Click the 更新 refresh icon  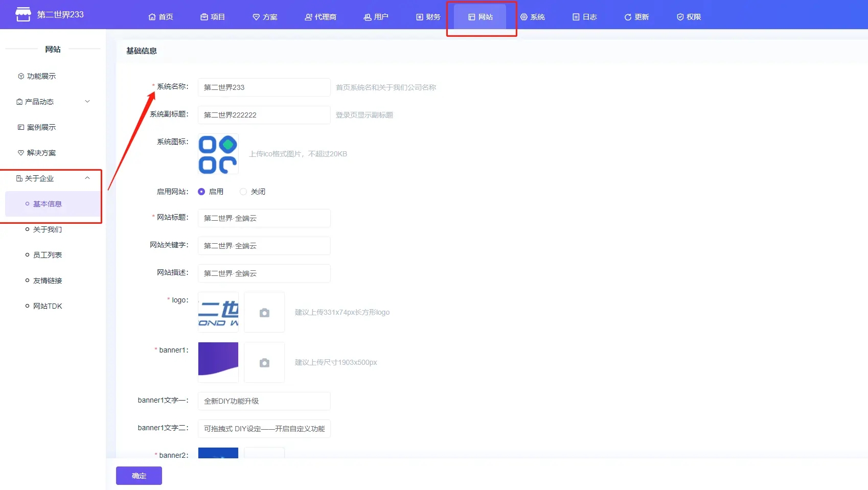click(628, 17)
